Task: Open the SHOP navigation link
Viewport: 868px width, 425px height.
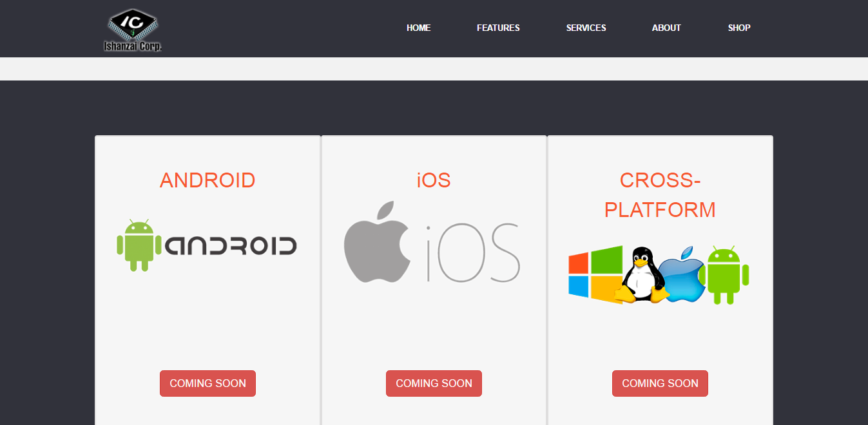Action: (739, 28)
